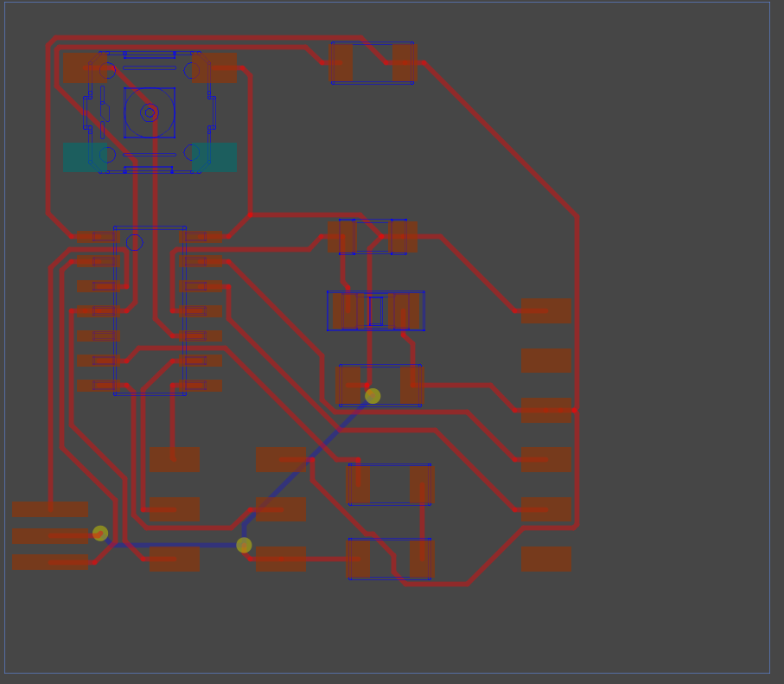Select the topmost of three left-edge connector pads

point(50,509)
